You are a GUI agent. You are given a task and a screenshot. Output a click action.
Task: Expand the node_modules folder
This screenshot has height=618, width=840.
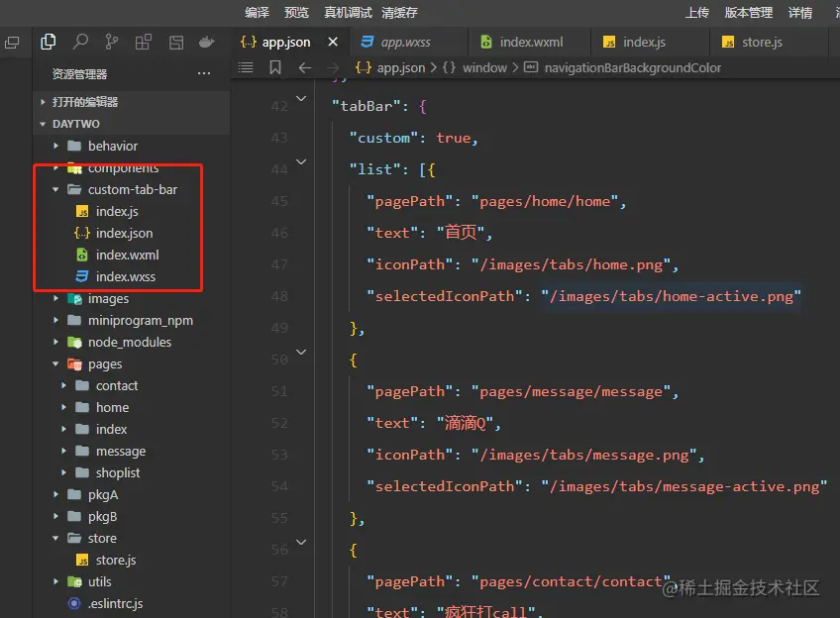131,342
